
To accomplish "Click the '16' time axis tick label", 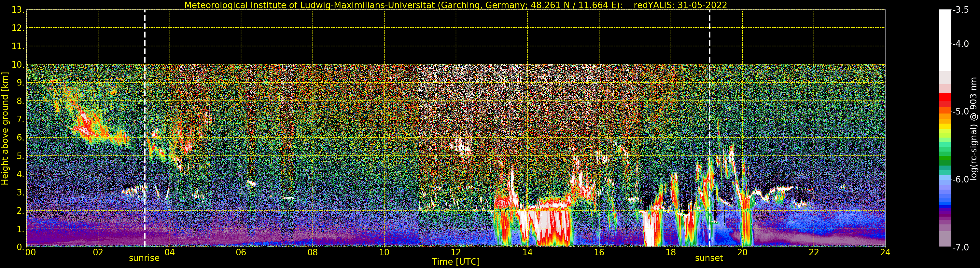I will click(x=599, y=252).
